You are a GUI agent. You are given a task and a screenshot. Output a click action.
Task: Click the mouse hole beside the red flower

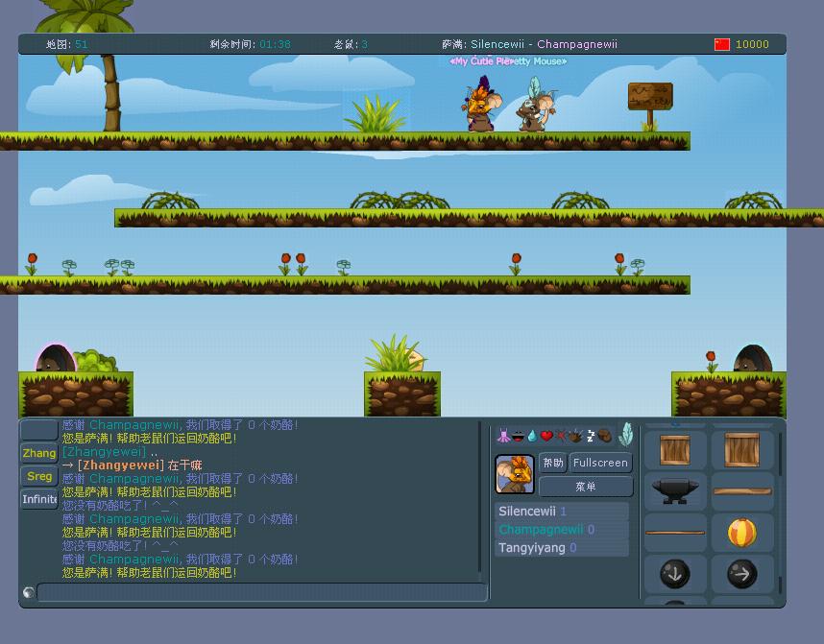click(x=753, y=359)
